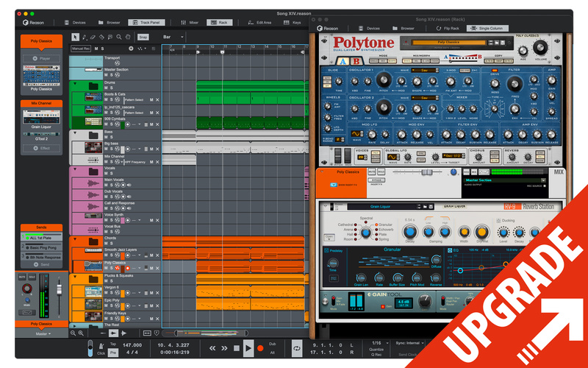Screen dimensions: 588x368
Task: Select the Mute tool
Action: (x=110, y=37)
